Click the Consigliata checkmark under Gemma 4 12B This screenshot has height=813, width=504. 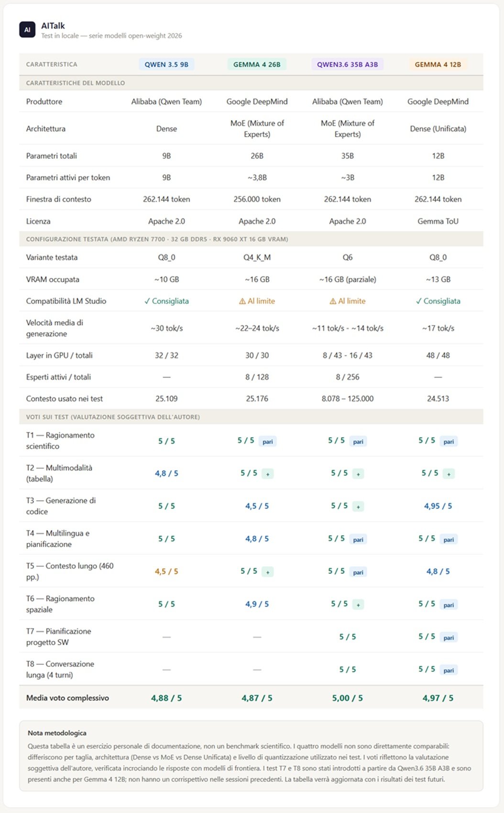pyautogui.click(x=438, y=301)
